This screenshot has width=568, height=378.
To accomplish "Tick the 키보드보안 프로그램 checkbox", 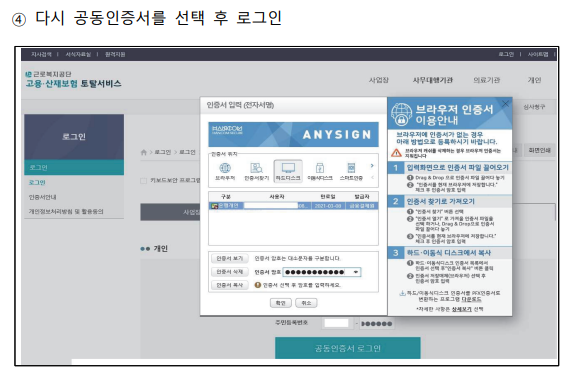I will pos(144,180).
